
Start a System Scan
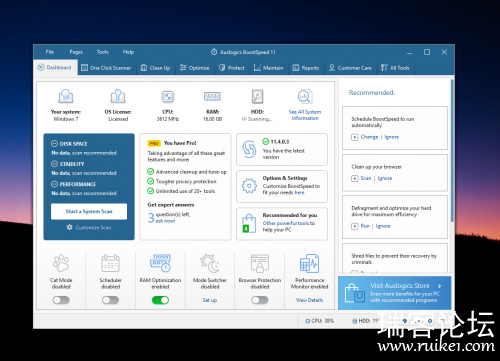tap(89, 211)
